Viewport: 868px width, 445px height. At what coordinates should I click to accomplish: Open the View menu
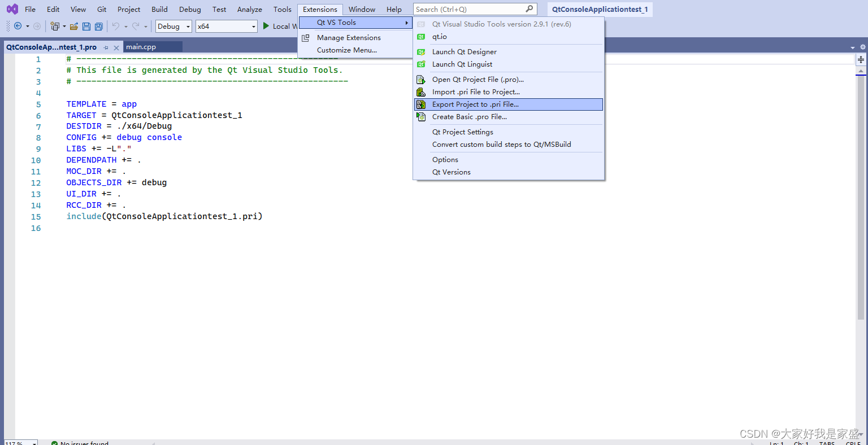[x=78, y=9]
